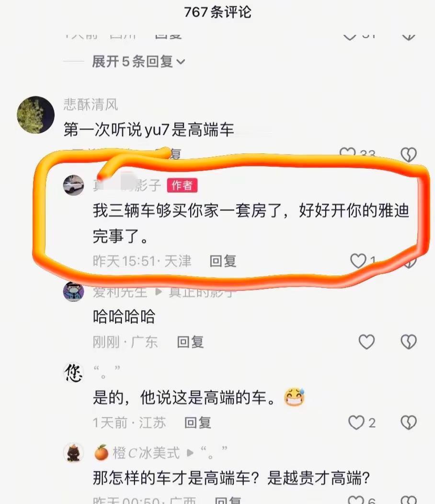This screenshot has width=435, height=504.
Task: Open the 悲酥清风 username link
Action: (x=91, y=104)
